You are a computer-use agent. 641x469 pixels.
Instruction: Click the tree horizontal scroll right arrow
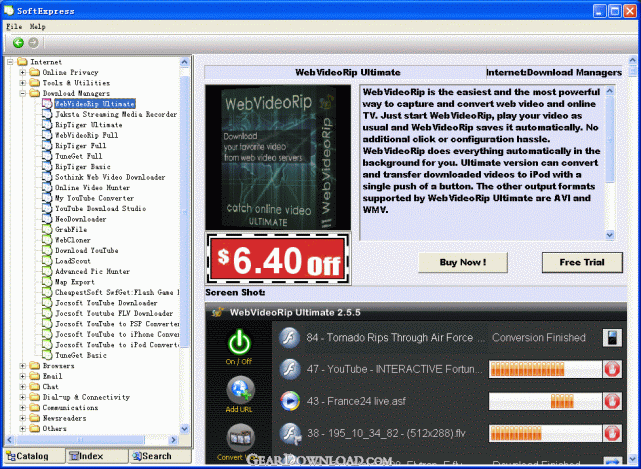(174, 440)
